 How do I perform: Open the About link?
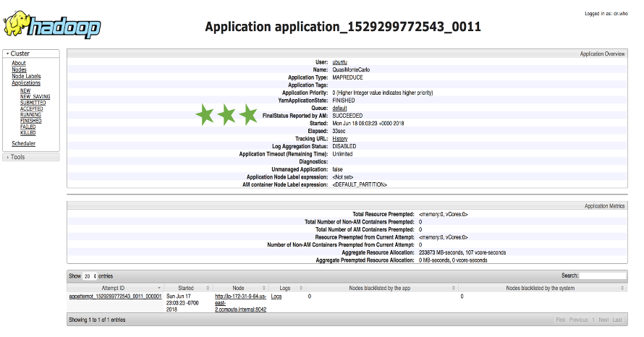[x=19, y=63]
